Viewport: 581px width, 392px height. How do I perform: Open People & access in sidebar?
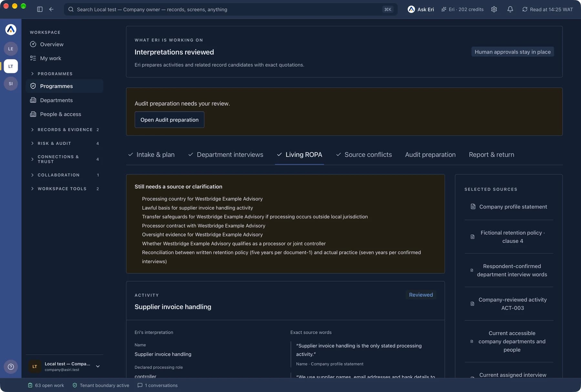[x=65, y=114]
